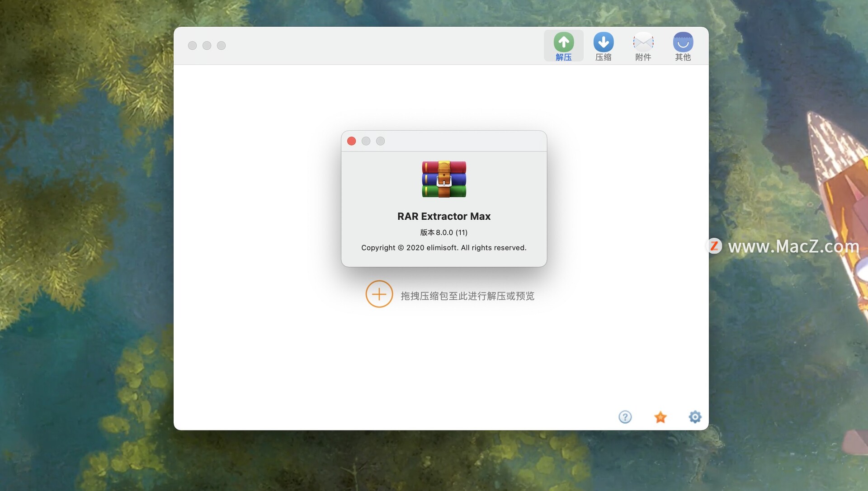Click the yellow minimize dot on About dialog
Screen dimensions: 868x491
pos(366,141)
